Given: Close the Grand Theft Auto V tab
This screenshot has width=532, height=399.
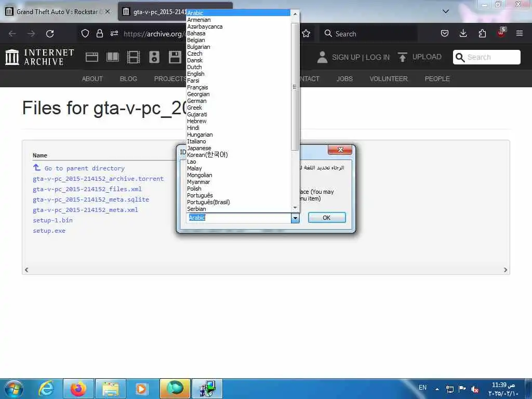Looking at the screenshot, I should 107,11.
